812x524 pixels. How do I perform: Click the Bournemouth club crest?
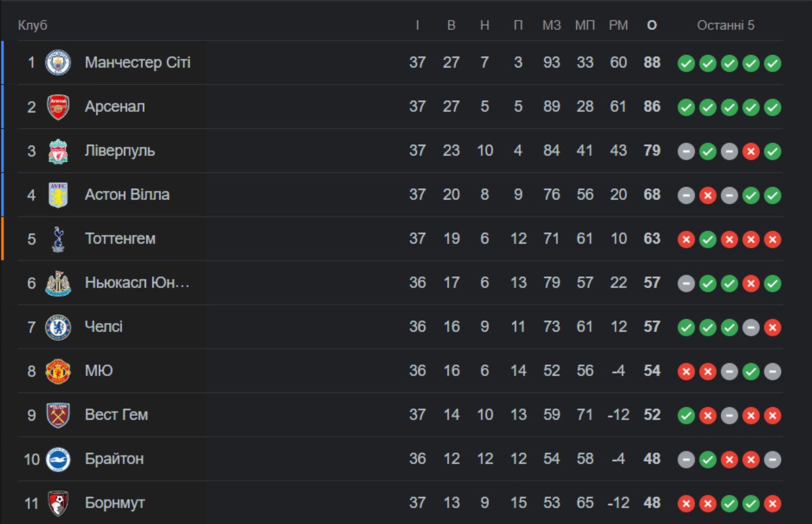coord(58,503)
